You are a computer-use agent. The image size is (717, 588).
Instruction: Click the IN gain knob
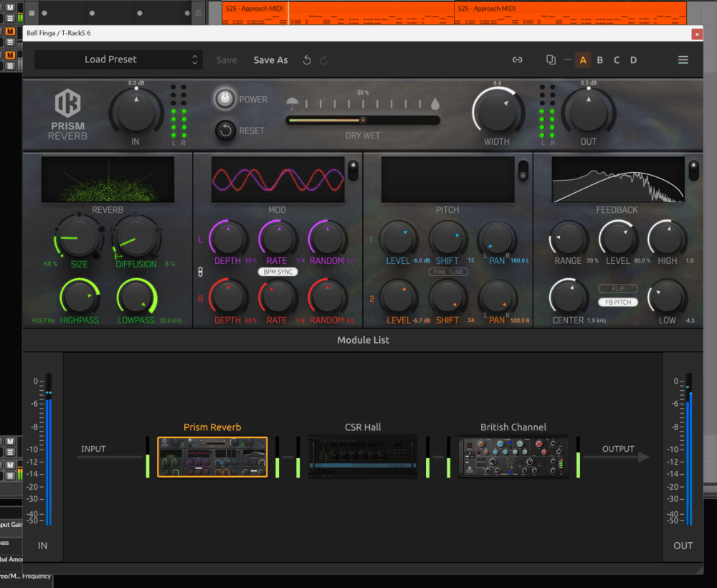pyautogui.click(x=136, y=113)
